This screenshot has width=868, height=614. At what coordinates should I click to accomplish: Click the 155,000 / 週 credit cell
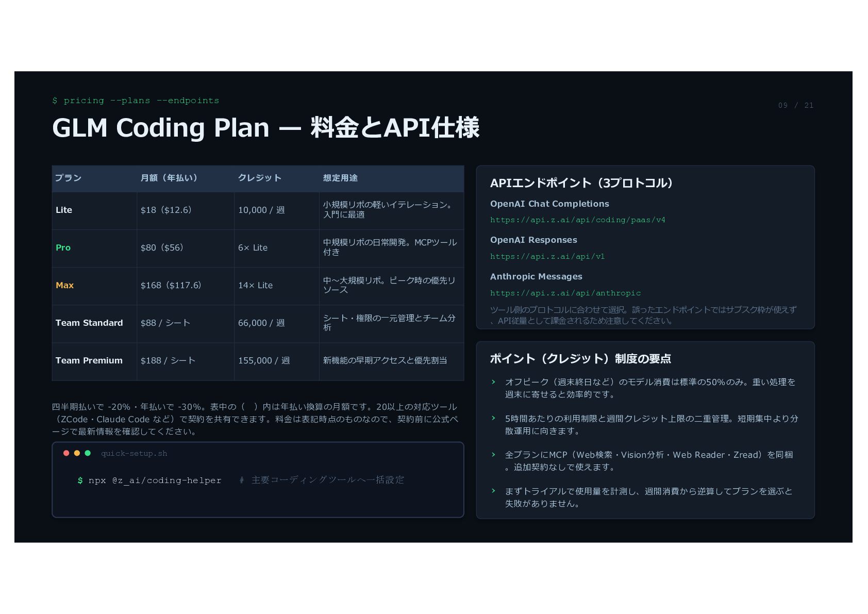tap(277, 361)
